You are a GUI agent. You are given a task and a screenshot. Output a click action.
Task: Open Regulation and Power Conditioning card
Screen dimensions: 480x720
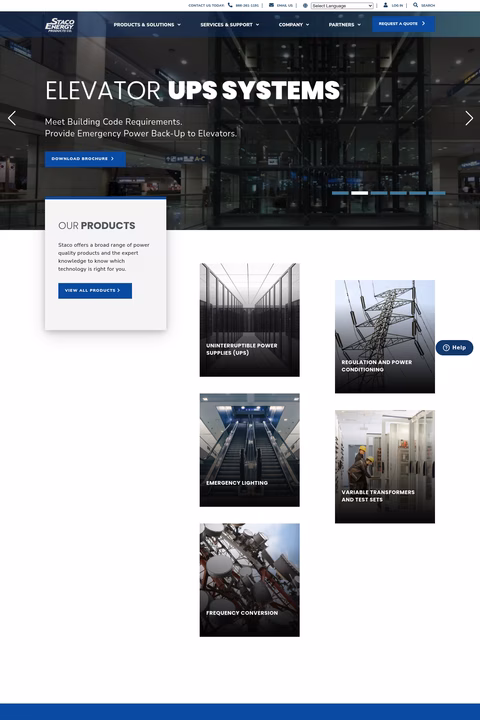[385, 337]
